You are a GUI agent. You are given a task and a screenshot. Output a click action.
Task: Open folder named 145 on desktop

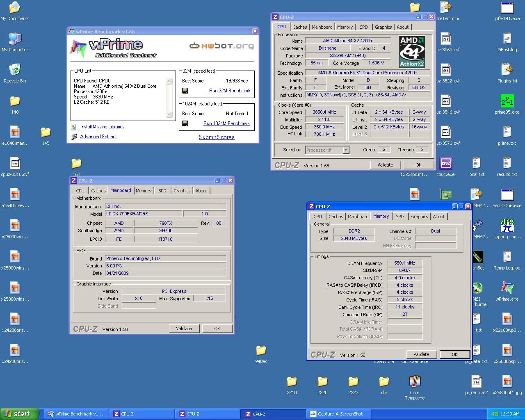[x=46, y=136]
